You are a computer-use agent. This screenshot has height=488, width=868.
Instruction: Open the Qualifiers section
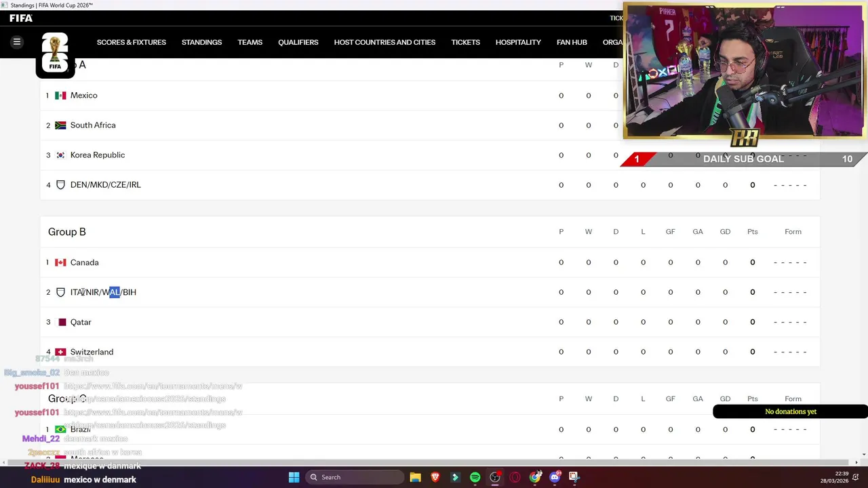click(298, 42)
